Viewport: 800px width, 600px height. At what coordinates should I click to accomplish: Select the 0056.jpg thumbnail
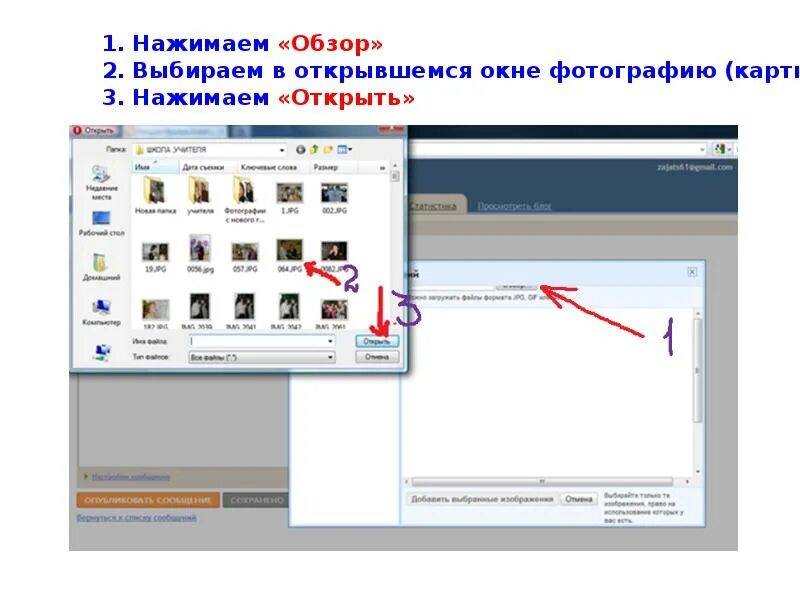(x=200, y=254)
